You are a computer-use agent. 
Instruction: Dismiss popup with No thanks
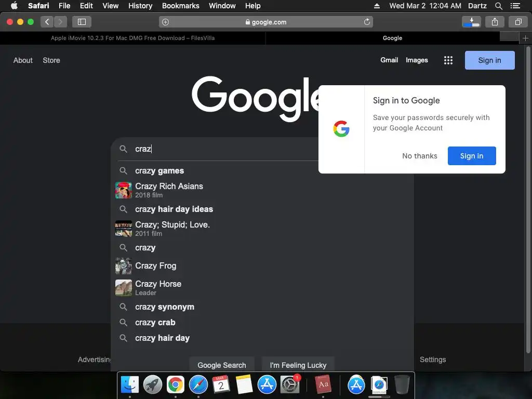tap(420, 156)
